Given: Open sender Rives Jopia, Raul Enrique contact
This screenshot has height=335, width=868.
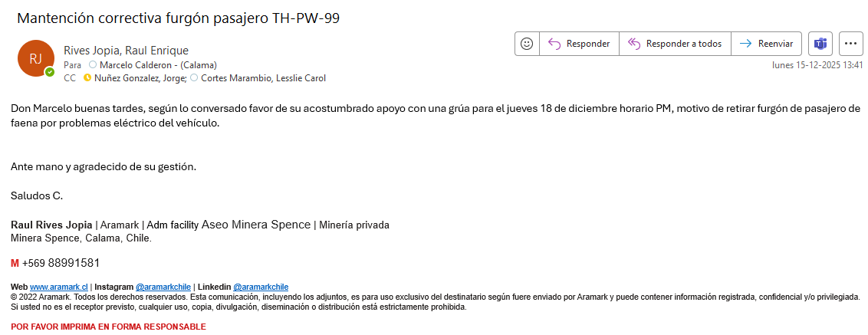Looking at the screenshot, I should 126,51.
